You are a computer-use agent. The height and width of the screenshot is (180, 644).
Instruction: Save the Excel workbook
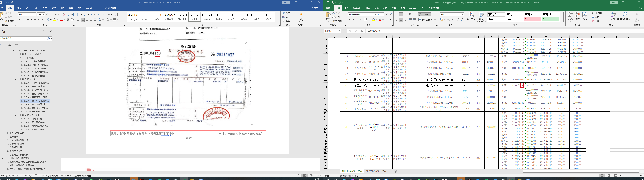coord(328,3)
